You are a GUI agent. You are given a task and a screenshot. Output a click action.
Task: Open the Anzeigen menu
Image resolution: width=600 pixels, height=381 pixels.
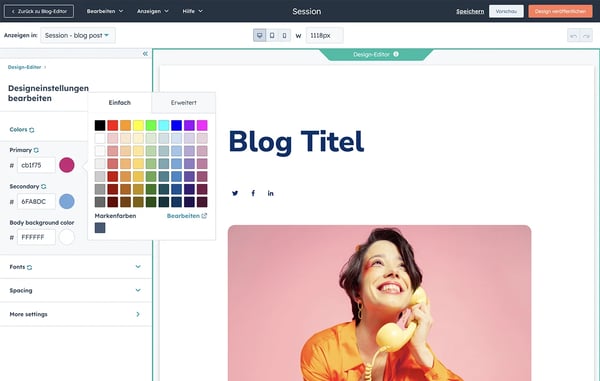[x=153, y=11]
